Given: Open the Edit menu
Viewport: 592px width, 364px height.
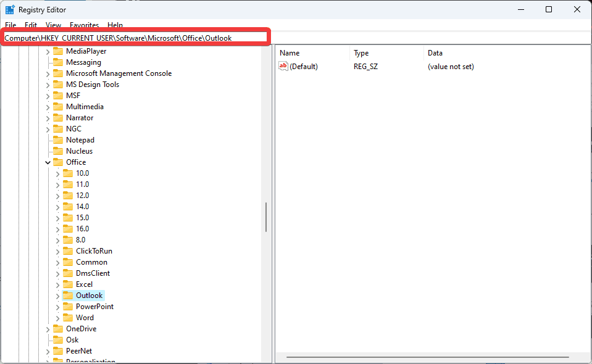Looking at the screenshot, I should (x=31, y=25).
